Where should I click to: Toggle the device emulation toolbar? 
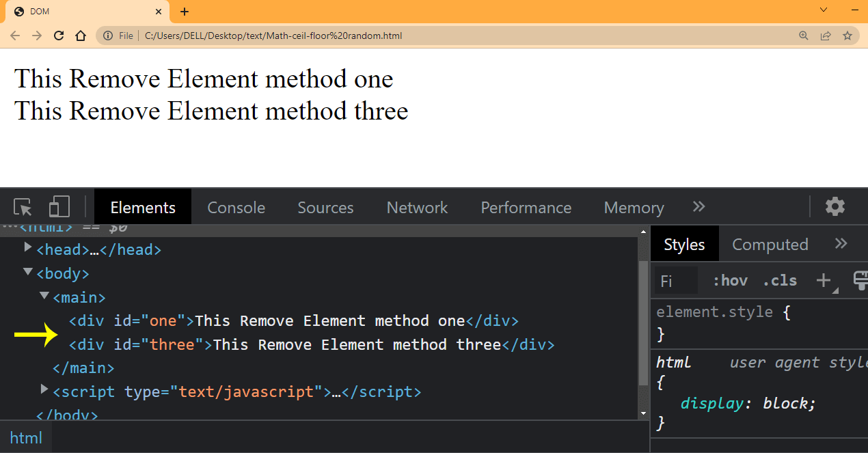59,206
